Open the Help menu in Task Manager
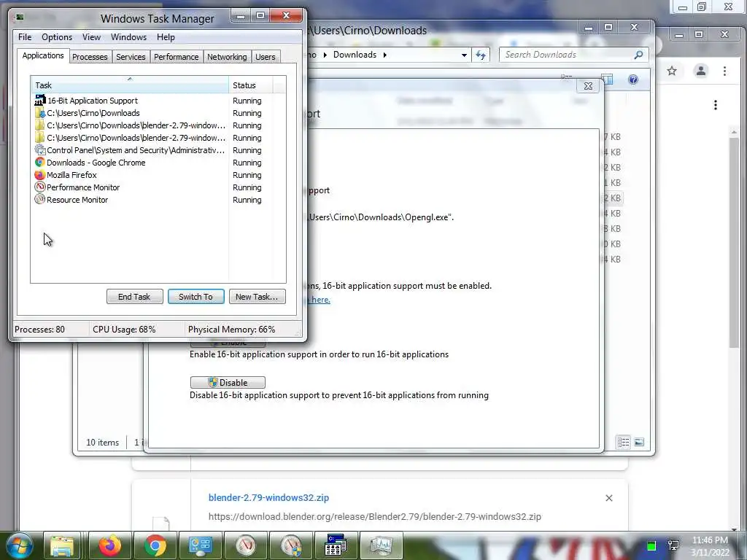 click(166, 37)
